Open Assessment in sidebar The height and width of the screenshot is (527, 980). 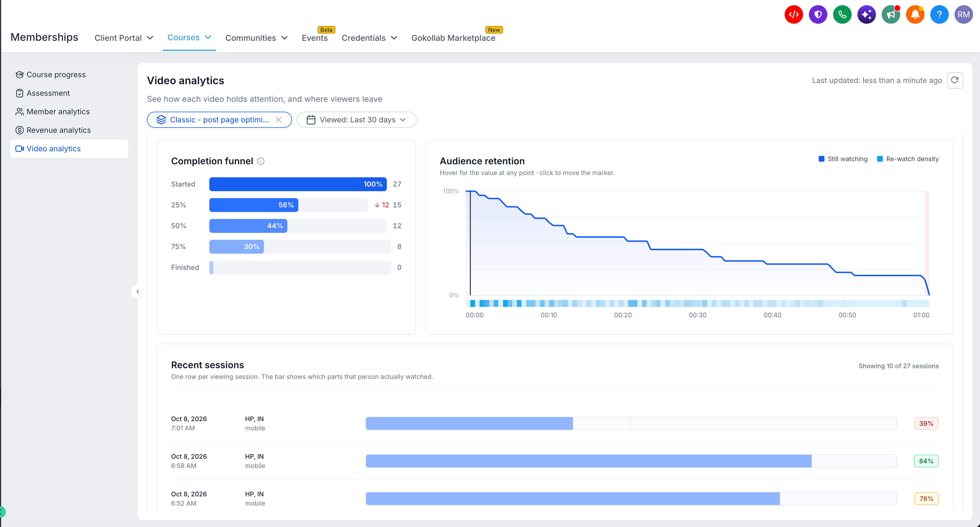click(69, 93)
